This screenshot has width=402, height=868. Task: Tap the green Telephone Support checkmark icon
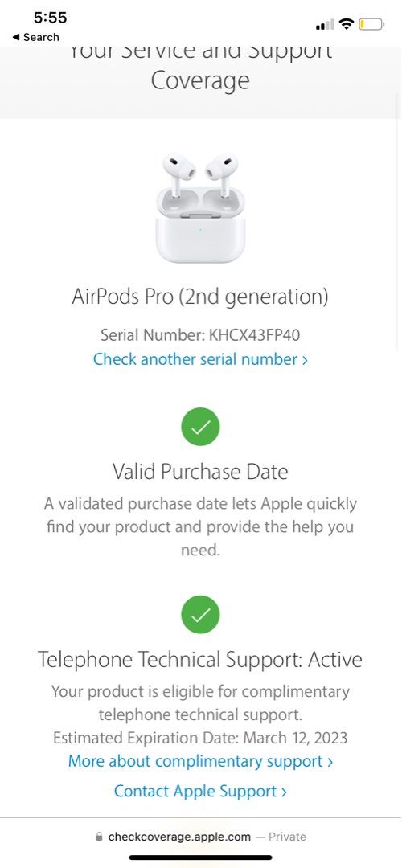coord(200,615)
